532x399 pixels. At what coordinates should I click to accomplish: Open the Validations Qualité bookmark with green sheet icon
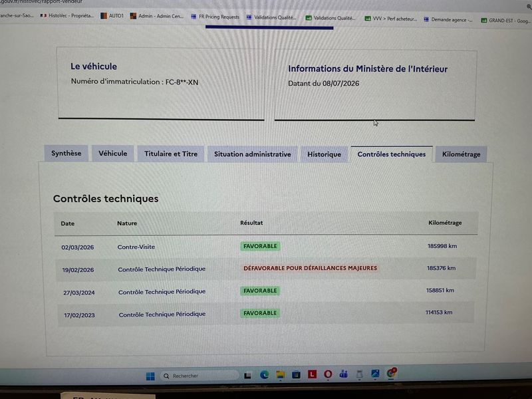point(331,18)
